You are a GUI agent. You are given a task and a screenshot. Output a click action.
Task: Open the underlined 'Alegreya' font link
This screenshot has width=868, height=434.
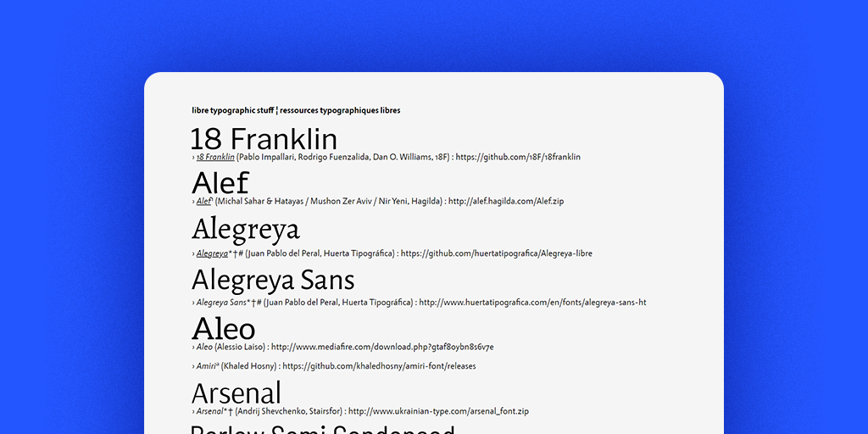pyautogui.click(x=212, y=253)
